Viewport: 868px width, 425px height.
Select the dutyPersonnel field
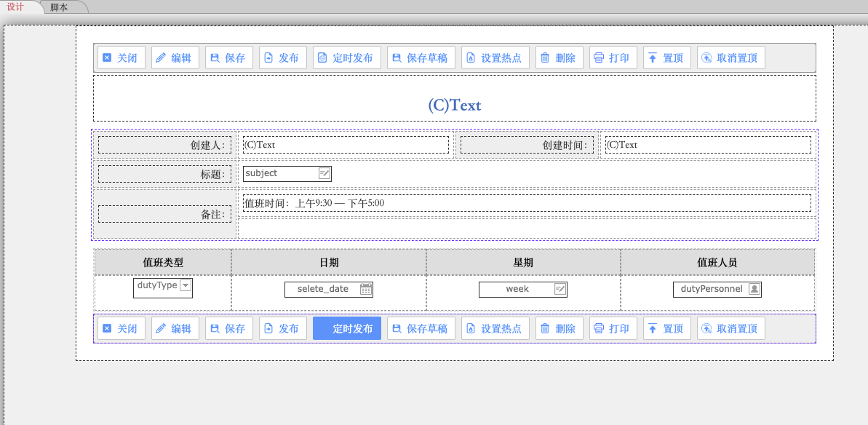[717, 289]
